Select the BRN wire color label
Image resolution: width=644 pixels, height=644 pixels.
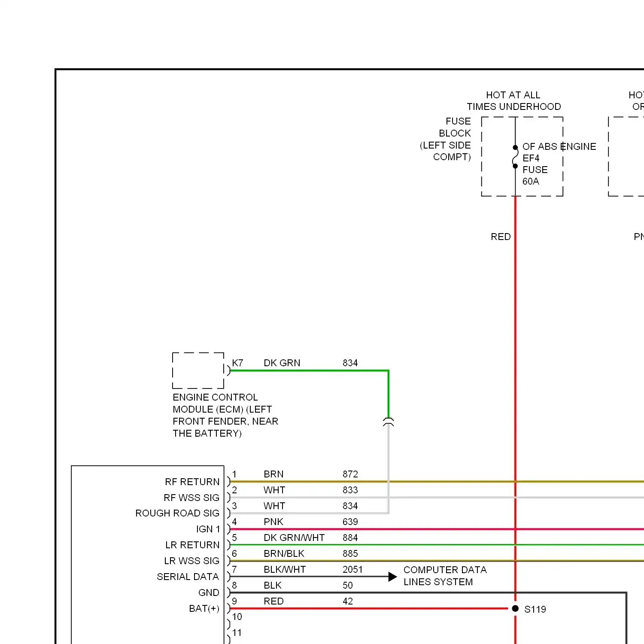tap(273, 474)
